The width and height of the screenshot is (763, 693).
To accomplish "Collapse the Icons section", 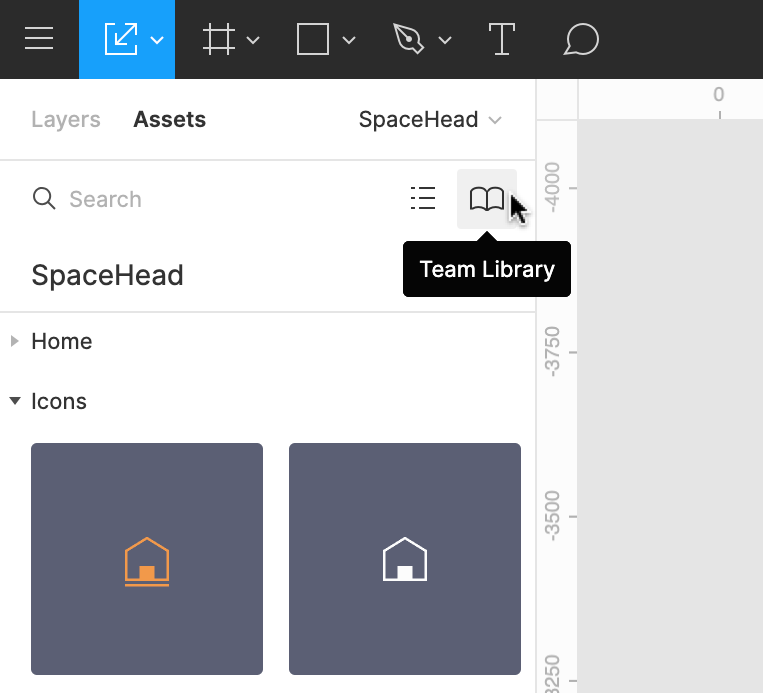I will (x=15, y=402).
